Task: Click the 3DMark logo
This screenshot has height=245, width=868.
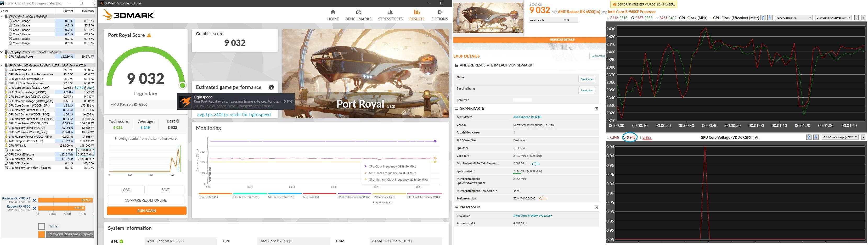Action: pos(128,15)
